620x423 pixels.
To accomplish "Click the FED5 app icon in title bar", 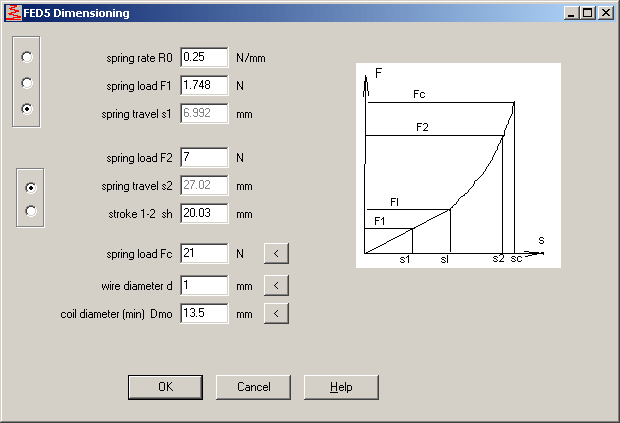I will (x=12, y=13).
